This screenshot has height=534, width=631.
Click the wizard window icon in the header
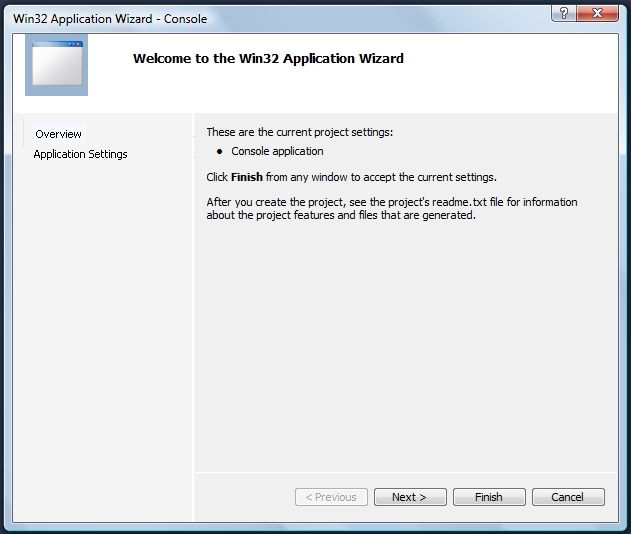click(x=56, y=65)
